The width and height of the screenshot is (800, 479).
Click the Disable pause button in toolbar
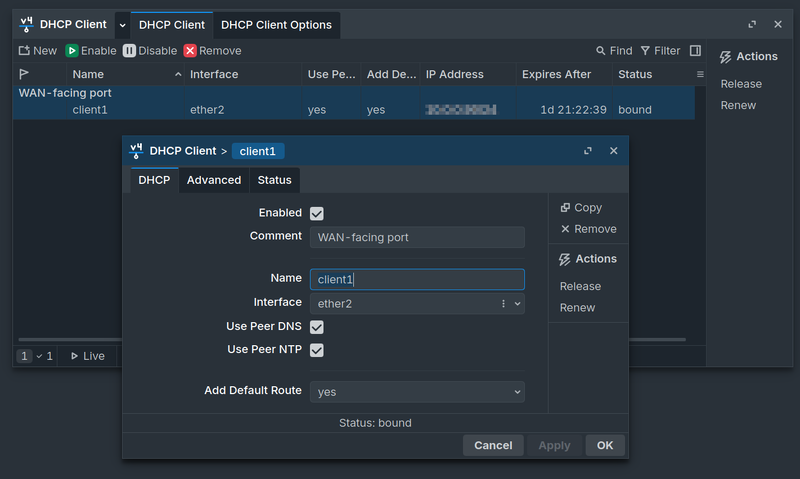pyautogui.click(x=150, y=51)
